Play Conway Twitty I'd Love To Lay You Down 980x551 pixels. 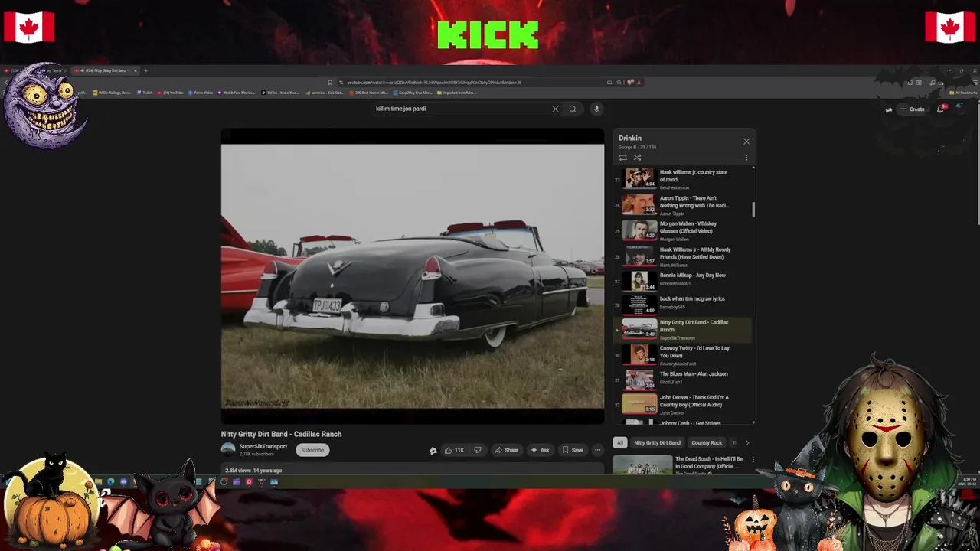pos(683,355)
